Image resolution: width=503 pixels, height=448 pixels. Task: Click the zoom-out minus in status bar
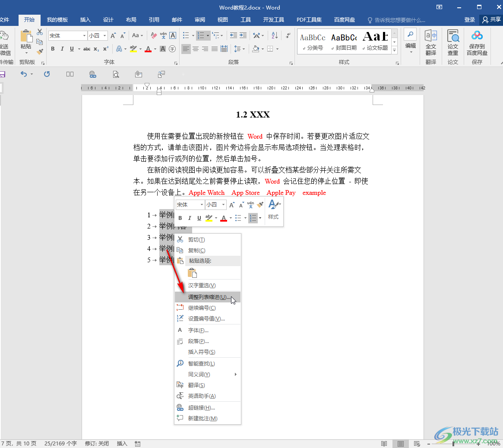click(429, 444)
